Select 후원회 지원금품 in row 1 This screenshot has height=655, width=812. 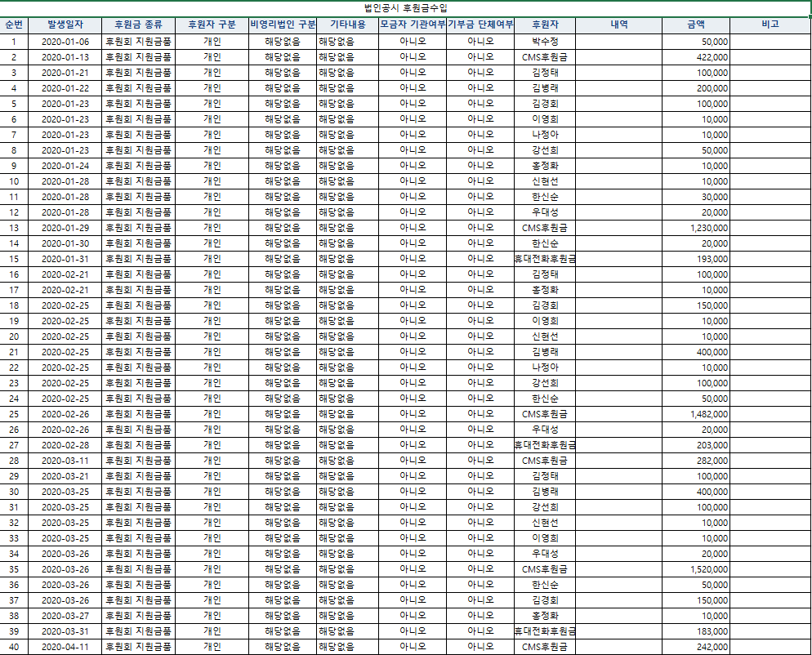138,42
